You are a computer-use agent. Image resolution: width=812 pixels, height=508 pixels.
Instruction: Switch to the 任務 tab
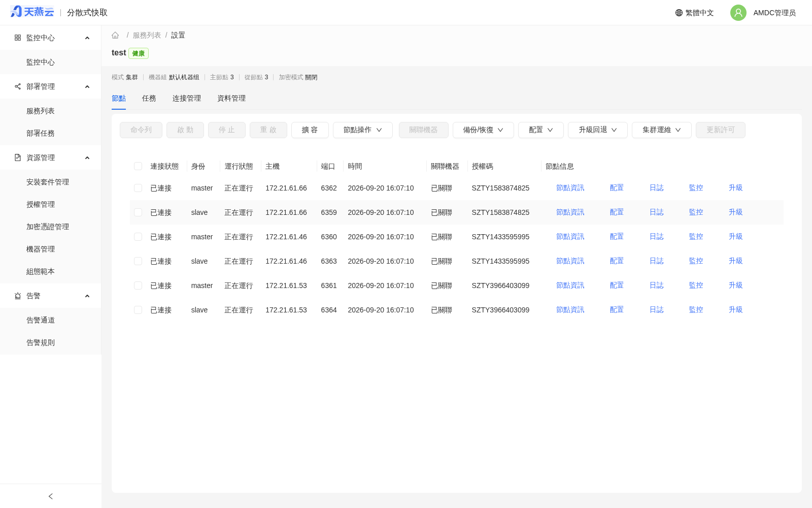(x=149, y=99)
